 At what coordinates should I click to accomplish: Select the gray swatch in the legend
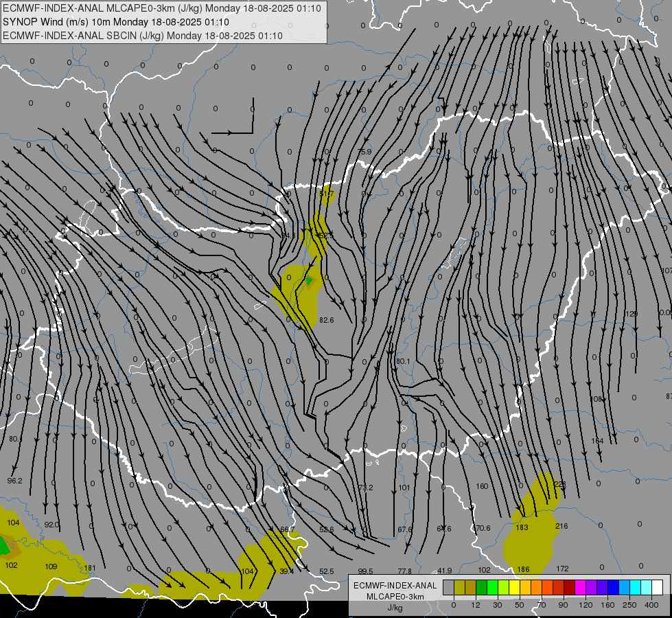(x=449, y=587)
